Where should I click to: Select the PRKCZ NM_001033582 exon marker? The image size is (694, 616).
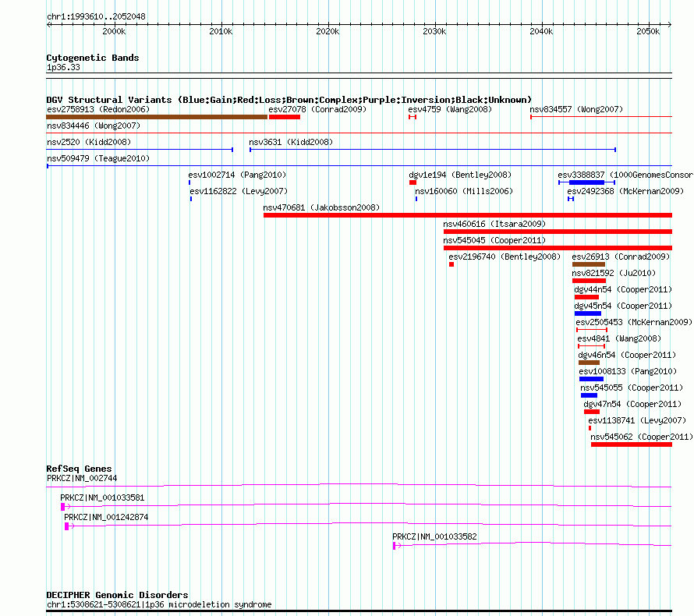pos(395,546)
